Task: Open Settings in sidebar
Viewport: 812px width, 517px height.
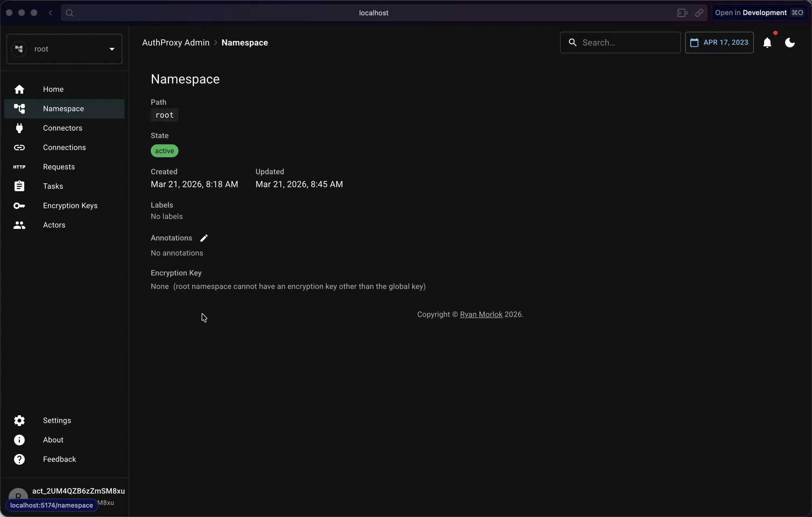Action: [x=64, y=421]
